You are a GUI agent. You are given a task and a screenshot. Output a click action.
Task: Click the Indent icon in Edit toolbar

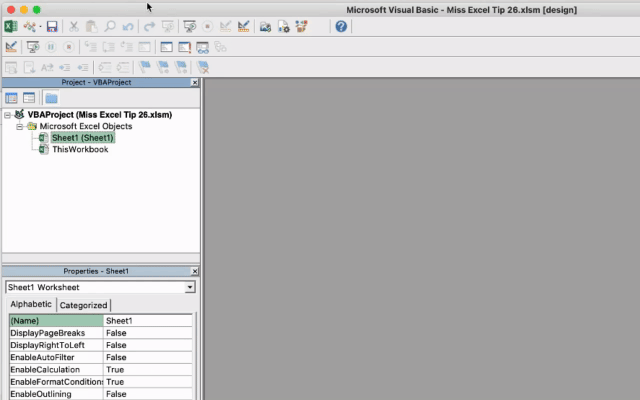(x=65, y=67)
